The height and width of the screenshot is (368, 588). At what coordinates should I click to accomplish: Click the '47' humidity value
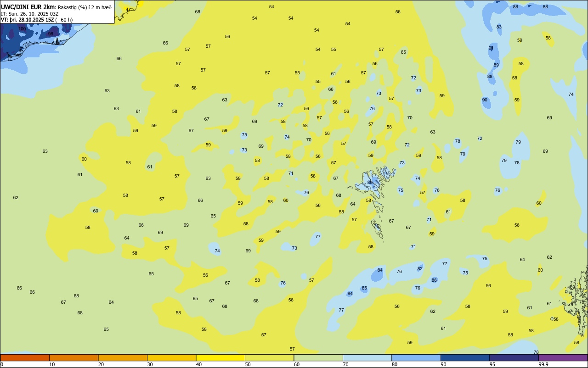pyautogui.click(x=128, y=10)
